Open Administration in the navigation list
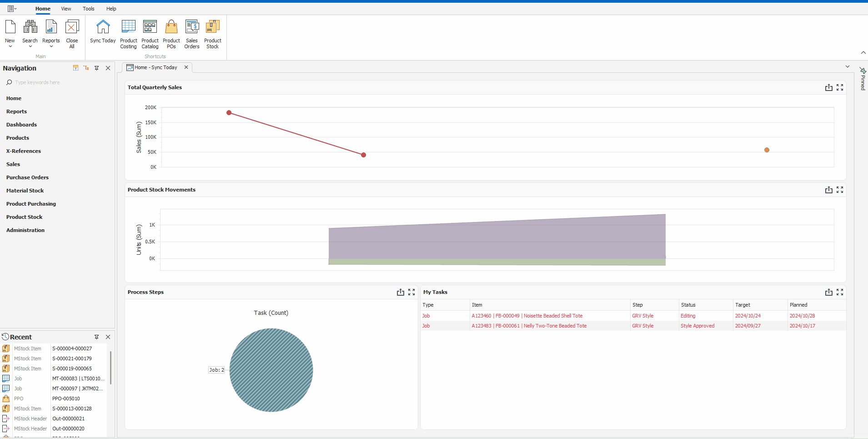This screenshot has height=439, width=868. [25, 230]
